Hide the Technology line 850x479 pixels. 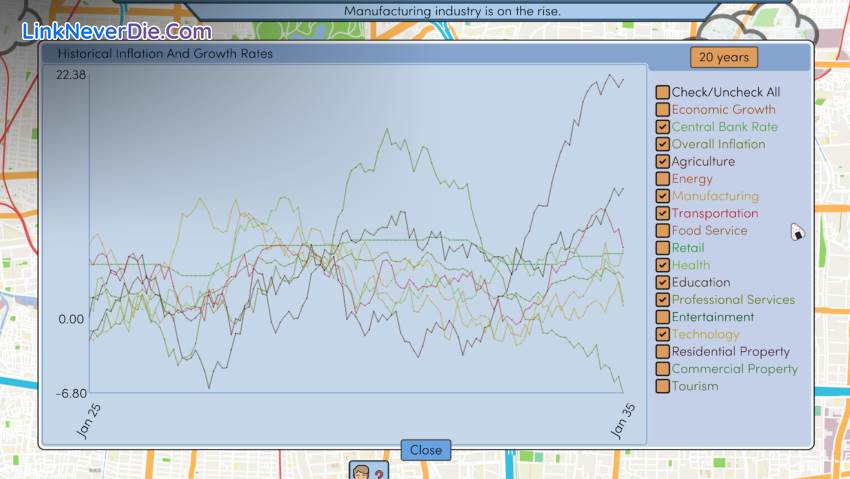click(662, 335)
